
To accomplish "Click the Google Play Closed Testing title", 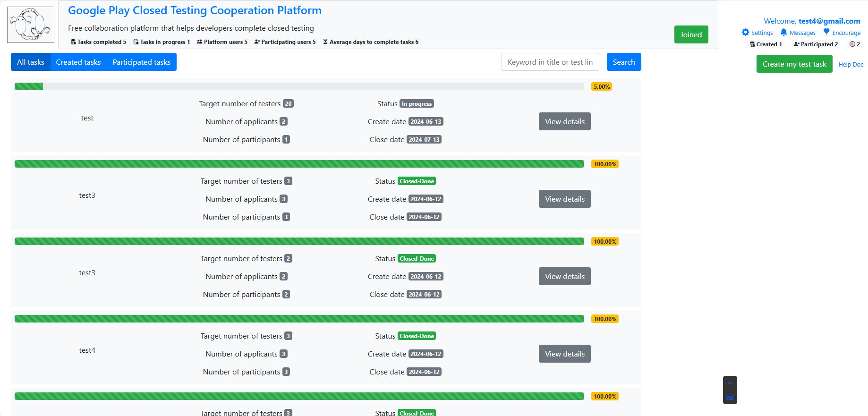I will (195, 10).
